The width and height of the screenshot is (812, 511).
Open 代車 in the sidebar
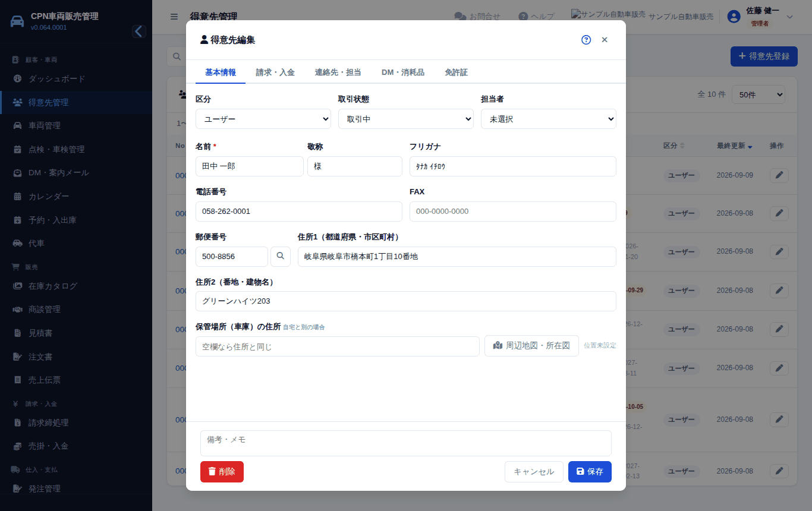76,244
